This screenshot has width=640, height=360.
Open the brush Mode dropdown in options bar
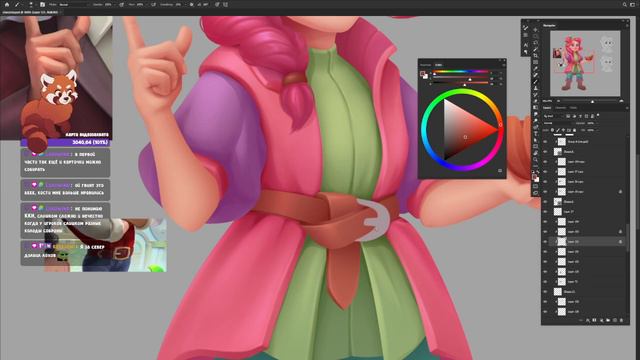point(73,4)
